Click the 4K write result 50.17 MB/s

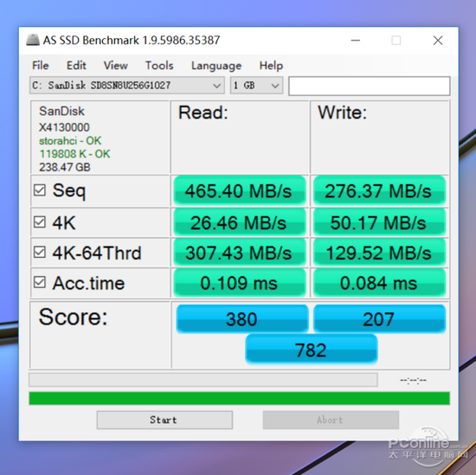click(x=379, y=222)
